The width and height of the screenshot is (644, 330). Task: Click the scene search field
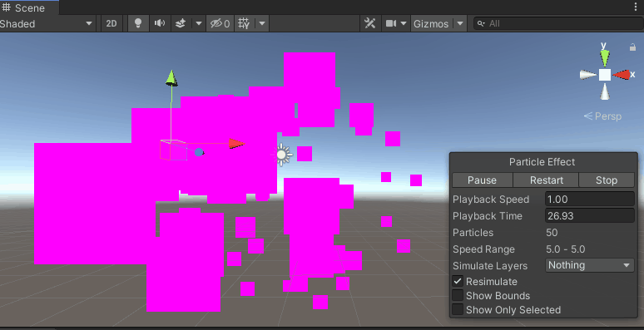558,24
